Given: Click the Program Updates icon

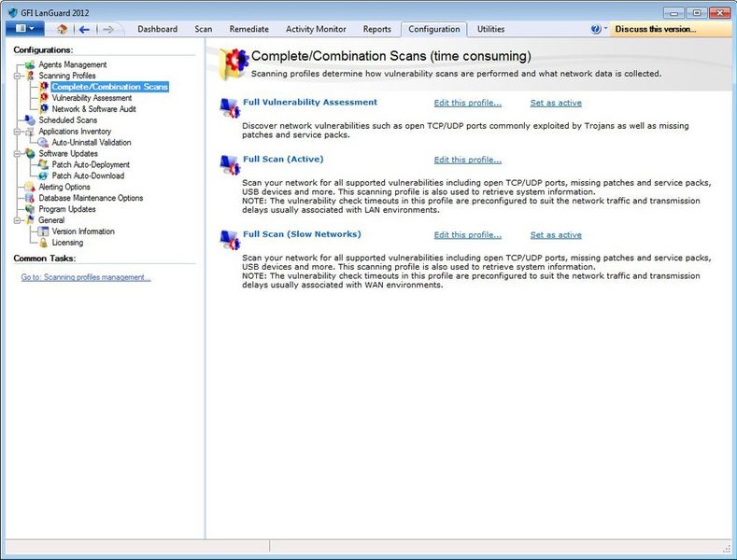Looking at the screenshot, I should coord(30,209).
